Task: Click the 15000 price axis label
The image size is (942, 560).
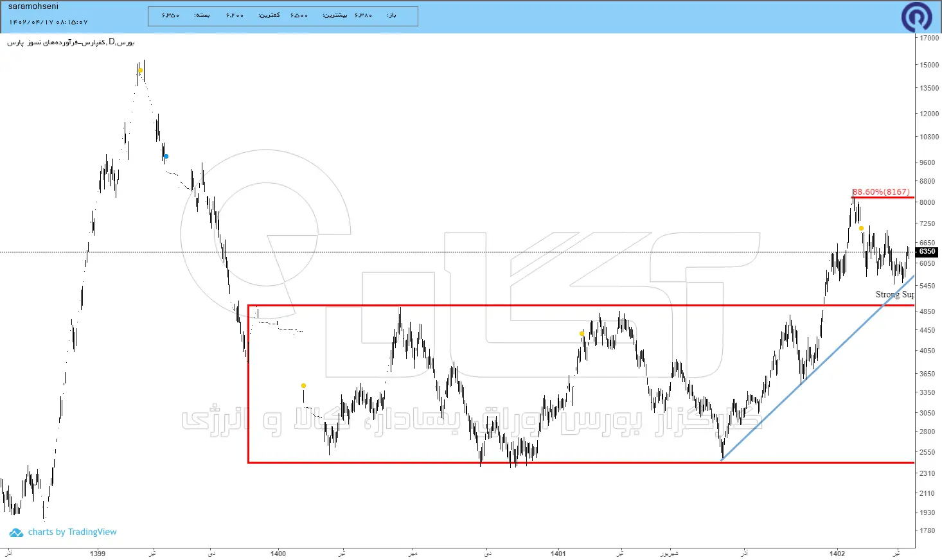Action: (x=929, y=65)
